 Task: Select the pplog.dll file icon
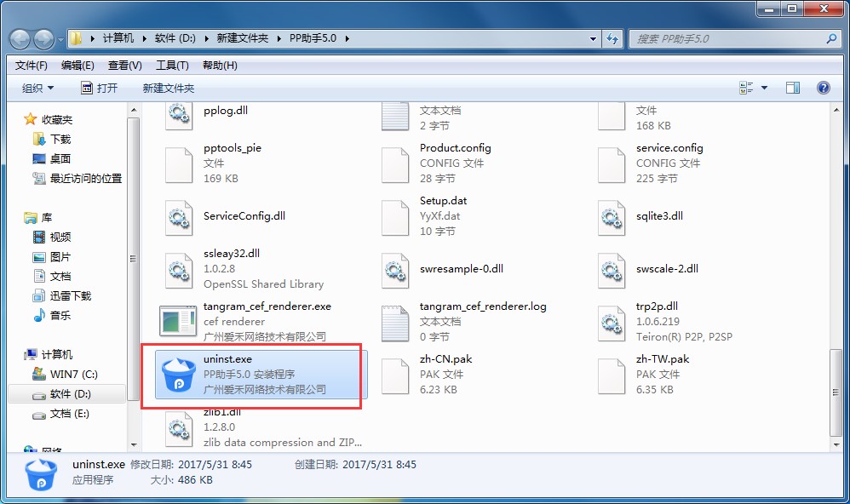pos(178,115)
